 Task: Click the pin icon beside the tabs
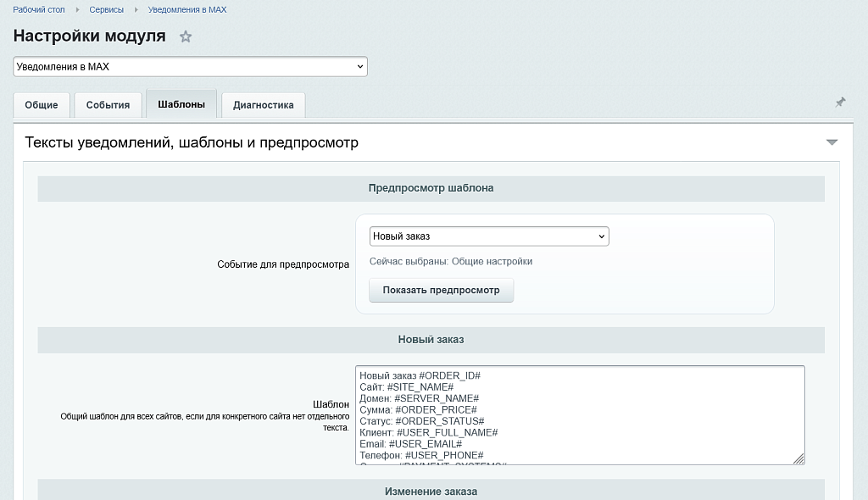840,103
